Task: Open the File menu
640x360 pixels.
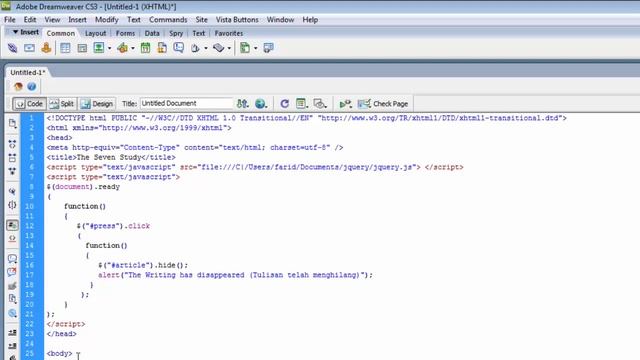Action: click(10, 20)
